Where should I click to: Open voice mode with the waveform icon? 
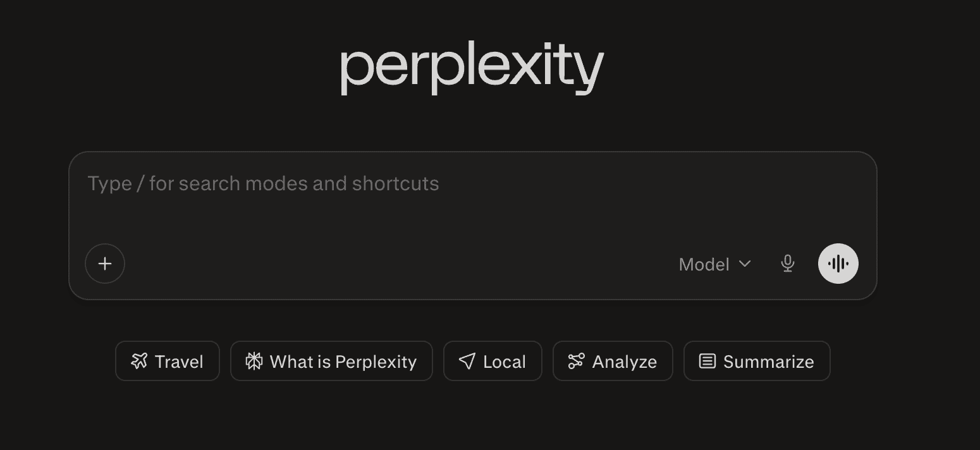838,264
